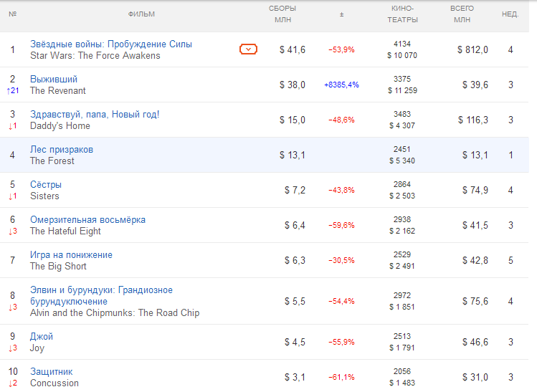Sort by the ФИЛЬМ column header
The height and width of the screenshot is (392, 537).
tap(141, 14)
